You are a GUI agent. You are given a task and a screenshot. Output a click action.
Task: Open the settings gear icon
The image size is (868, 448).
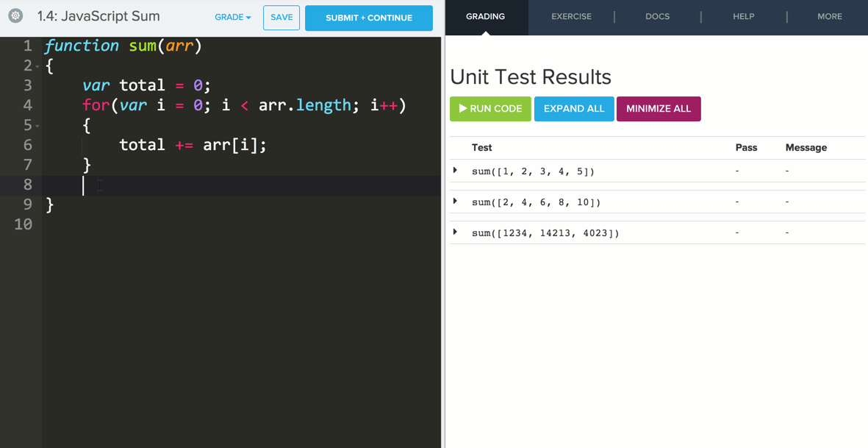coord(15,15)
